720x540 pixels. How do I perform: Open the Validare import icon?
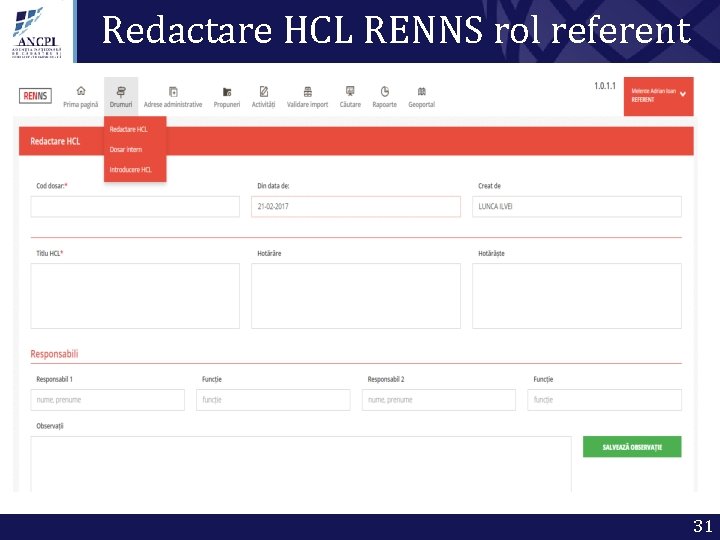(x=308, y=91)
